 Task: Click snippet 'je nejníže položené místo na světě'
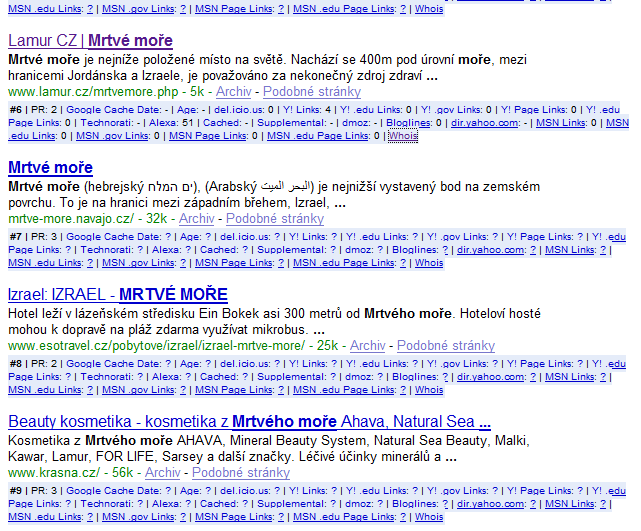184,60
